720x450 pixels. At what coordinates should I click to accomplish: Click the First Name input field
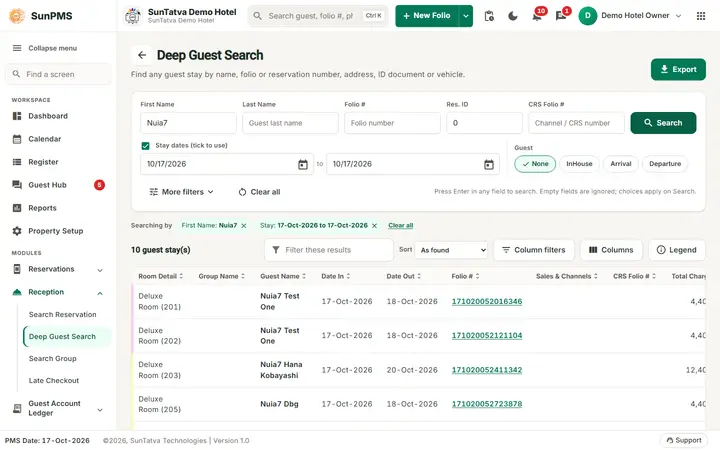[x=188, y=123]
